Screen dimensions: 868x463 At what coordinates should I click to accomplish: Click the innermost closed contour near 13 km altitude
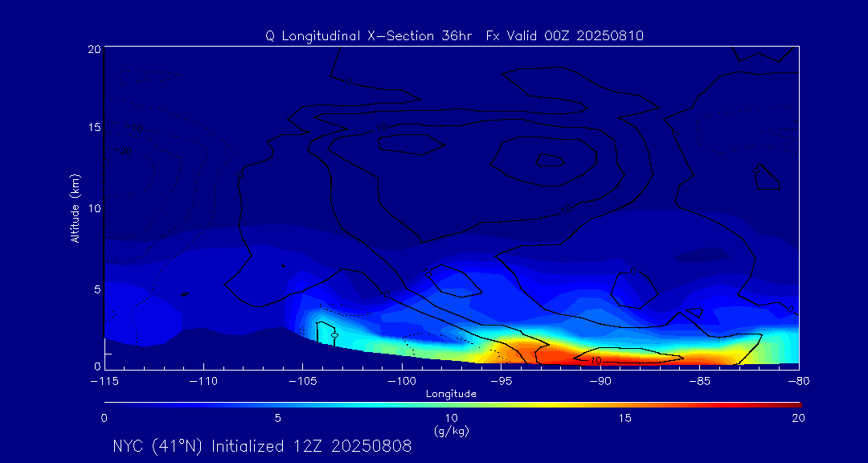[551, 161]
